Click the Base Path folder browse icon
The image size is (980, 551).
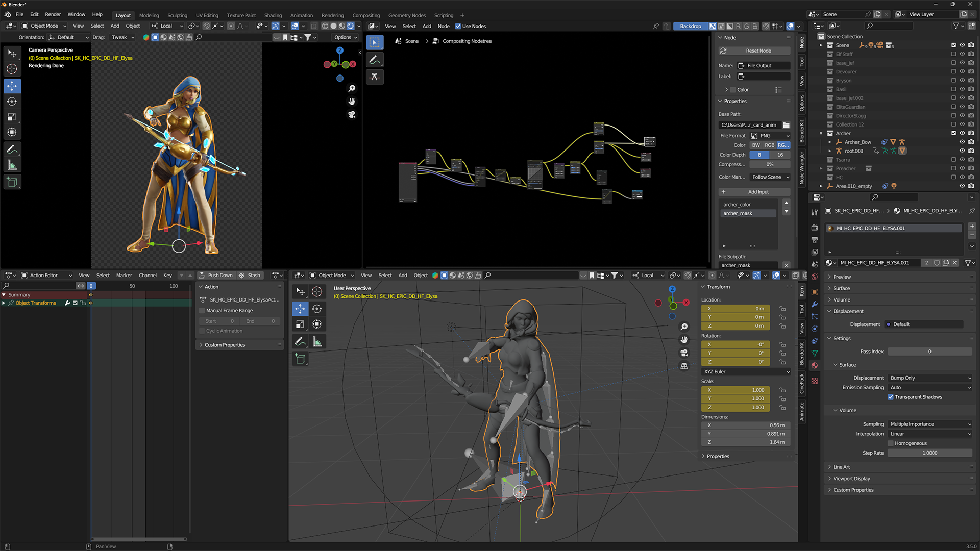pos(787,125)
